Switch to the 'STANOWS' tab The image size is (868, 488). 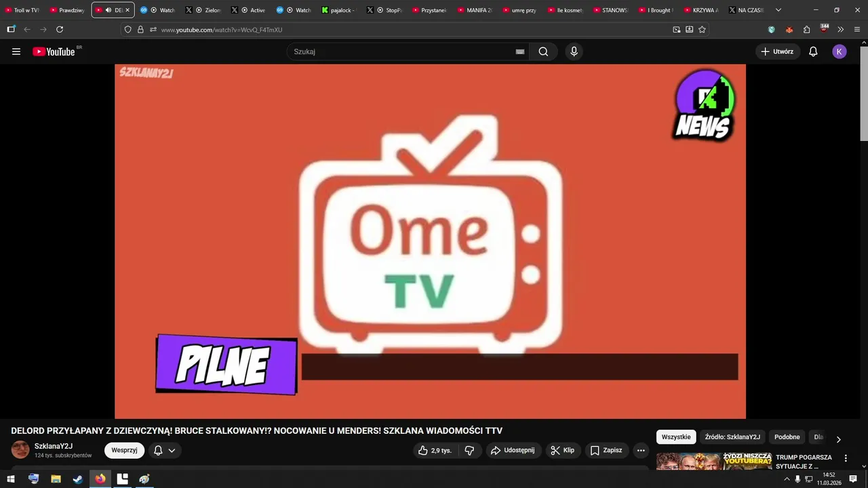(x=611, y=10)
